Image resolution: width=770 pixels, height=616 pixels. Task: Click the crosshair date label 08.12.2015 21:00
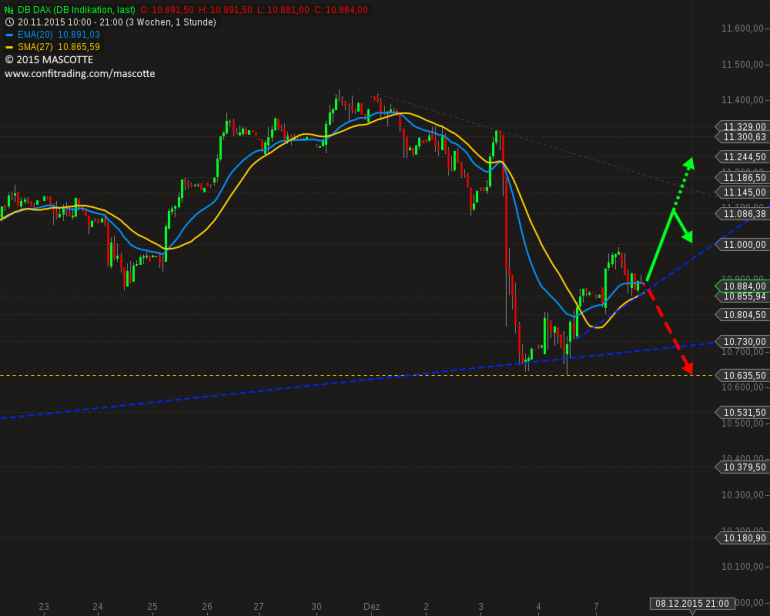pyautogui.click(x=692, y=603)
